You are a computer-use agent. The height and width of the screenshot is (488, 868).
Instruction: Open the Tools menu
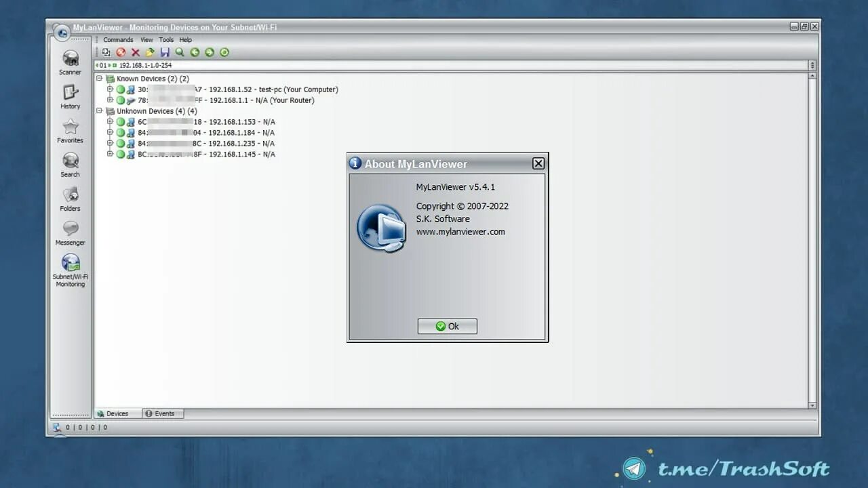coord(166,40)
